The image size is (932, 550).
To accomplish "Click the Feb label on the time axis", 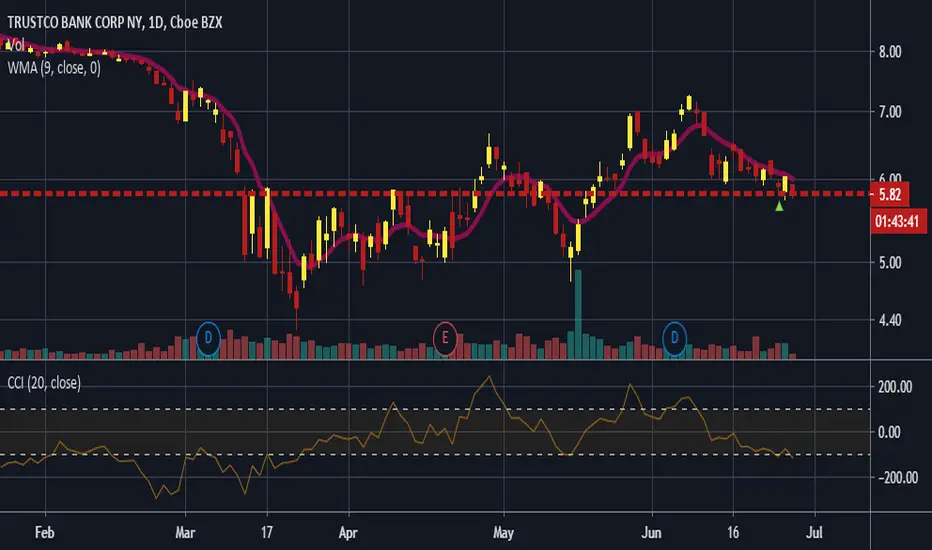I will tap(45, 532).
